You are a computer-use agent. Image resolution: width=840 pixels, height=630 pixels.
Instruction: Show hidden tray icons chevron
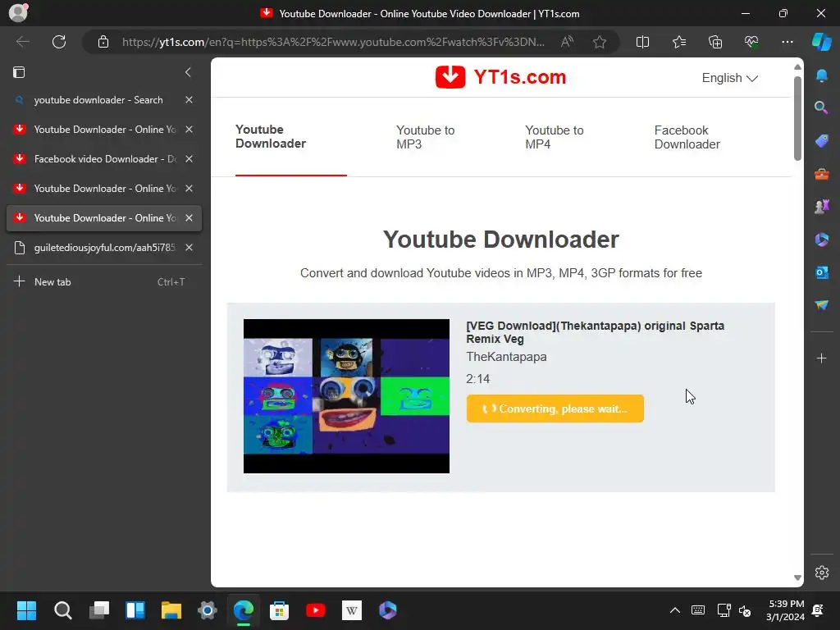point(675,610)
